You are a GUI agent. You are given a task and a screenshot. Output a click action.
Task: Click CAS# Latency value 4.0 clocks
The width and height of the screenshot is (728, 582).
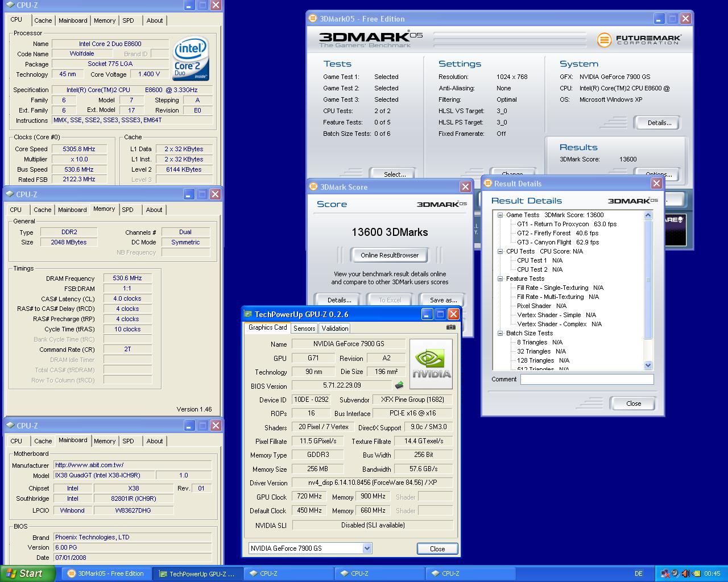coord(127,298)
